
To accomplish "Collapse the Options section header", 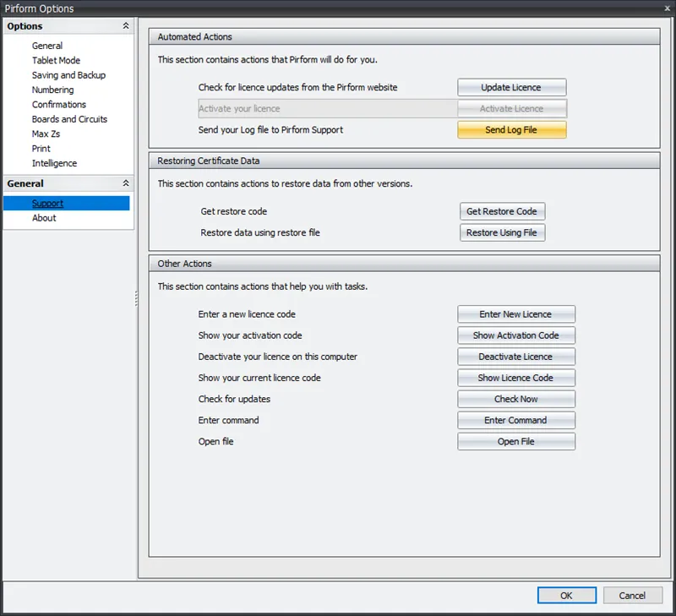I will point(126,26).
